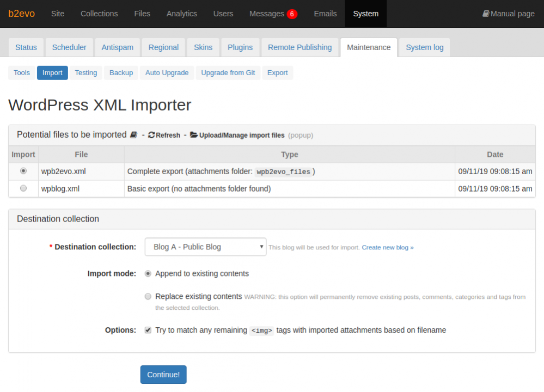Image resolution: width=544 pixels, height=392 pixels.
Task: Open the Destination collection dropdown
Action: pos(205,247)
